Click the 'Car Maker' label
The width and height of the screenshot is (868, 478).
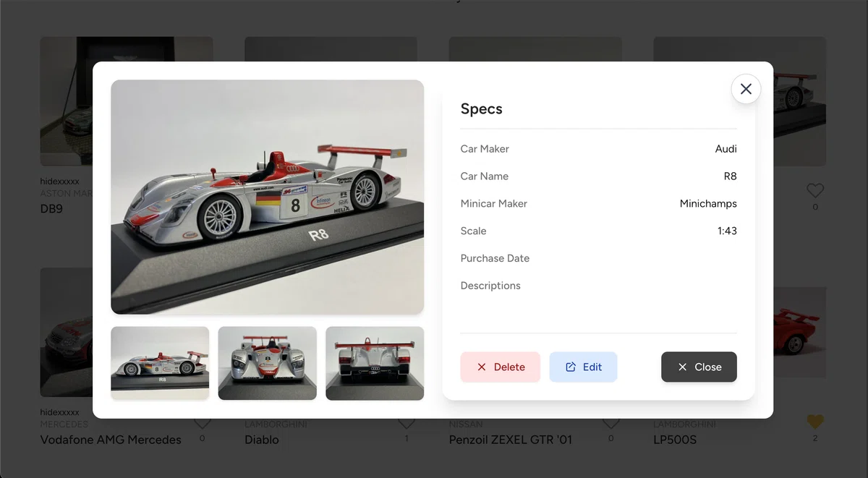coord(485,149)
